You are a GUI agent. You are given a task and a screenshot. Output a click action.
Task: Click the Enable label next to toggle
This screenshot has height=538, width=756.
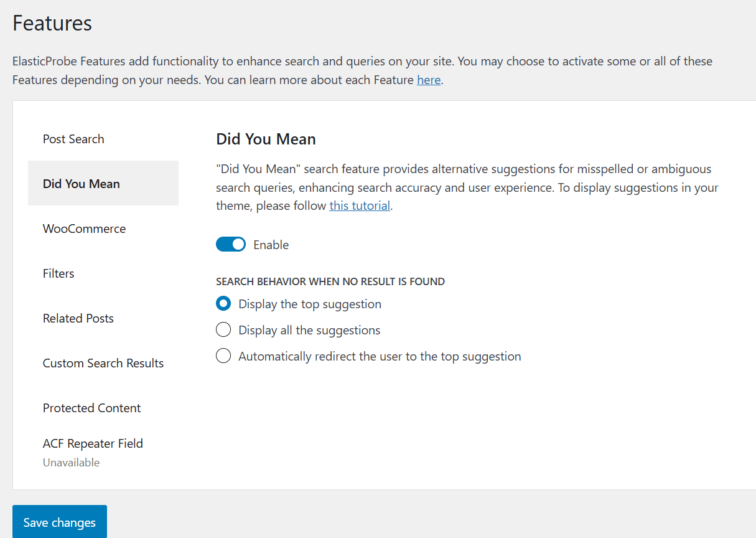coord(271,244)
